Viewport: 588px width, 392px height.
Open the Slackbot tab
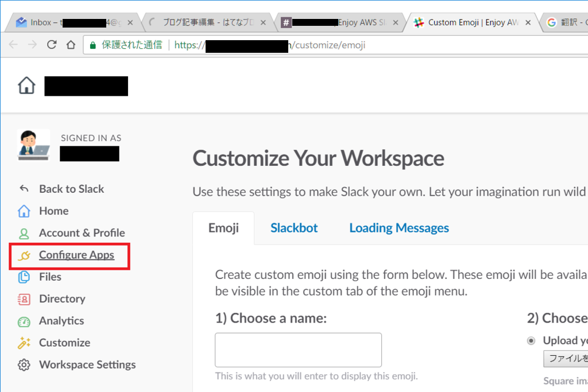pos(294,228)
